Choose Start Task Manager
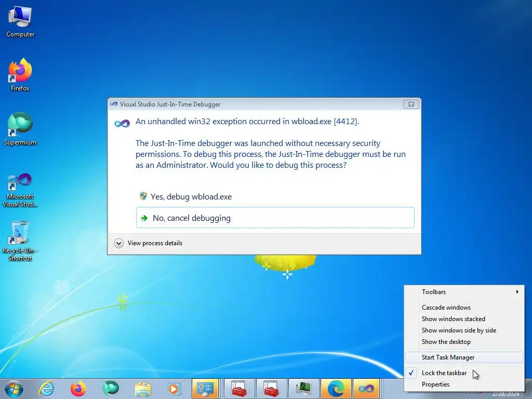Screen dimensions: 532x399 464,357
